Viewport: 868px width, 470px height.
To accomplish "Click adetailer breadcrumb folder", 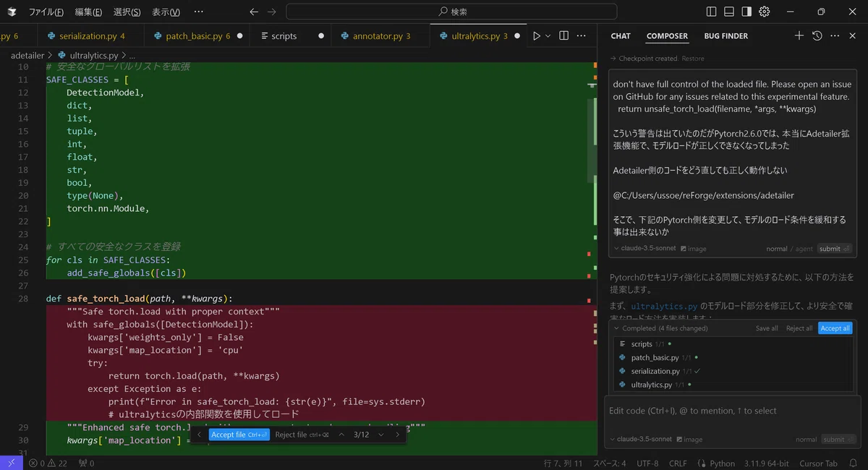I will 27,55.
